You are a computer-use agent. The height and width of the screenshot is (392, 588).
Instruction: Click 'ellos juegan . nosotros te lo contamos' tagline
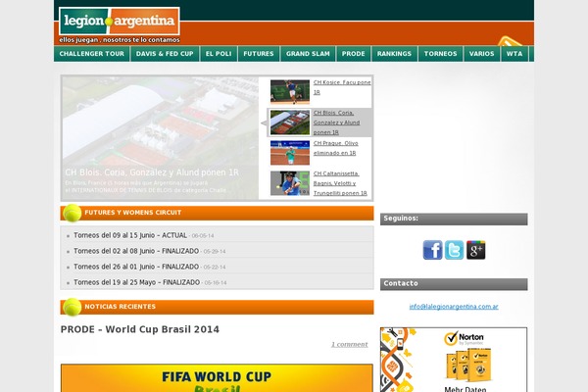[x=120, y=40]
